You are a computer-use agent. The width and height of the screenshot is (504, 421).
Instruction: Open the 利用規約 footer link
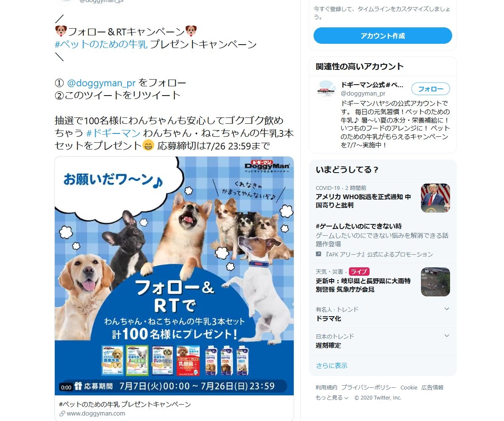click(326, 388)
